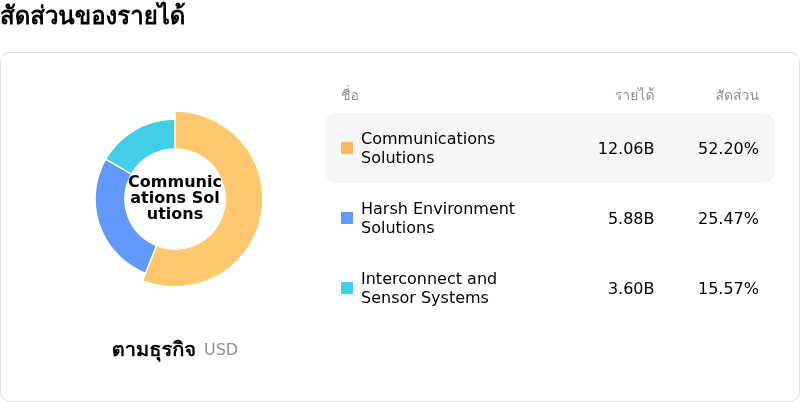Click the 3.60B revenue value
The height and width of the screenshot is (402, 800).
point(631,288)
